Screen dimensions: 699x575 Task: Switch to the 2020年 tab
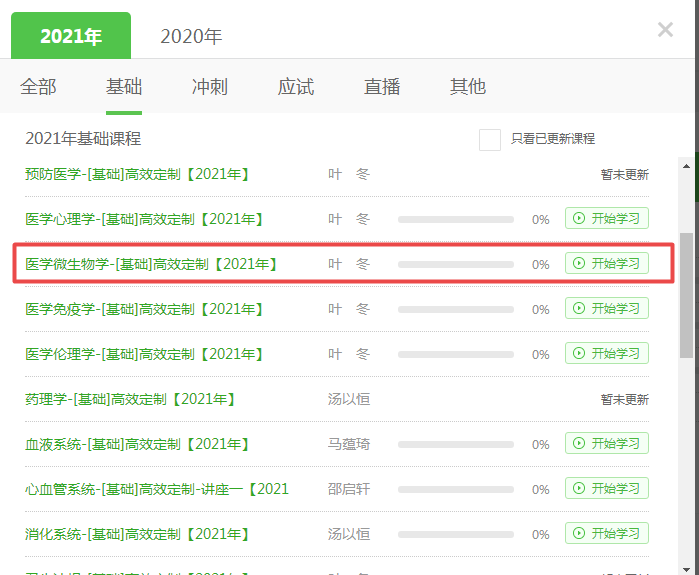click(x=191, y=37)
